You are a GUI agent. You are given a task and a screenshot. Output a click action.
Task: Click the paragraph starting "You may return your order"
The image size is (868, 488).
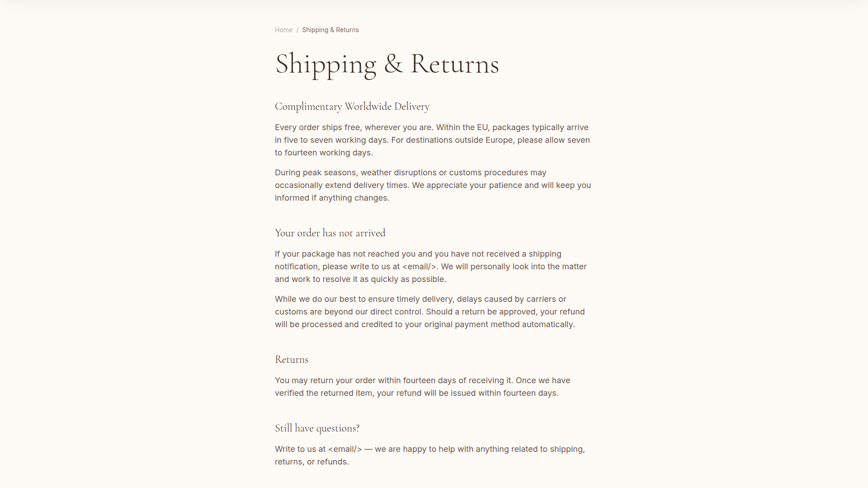422,387
